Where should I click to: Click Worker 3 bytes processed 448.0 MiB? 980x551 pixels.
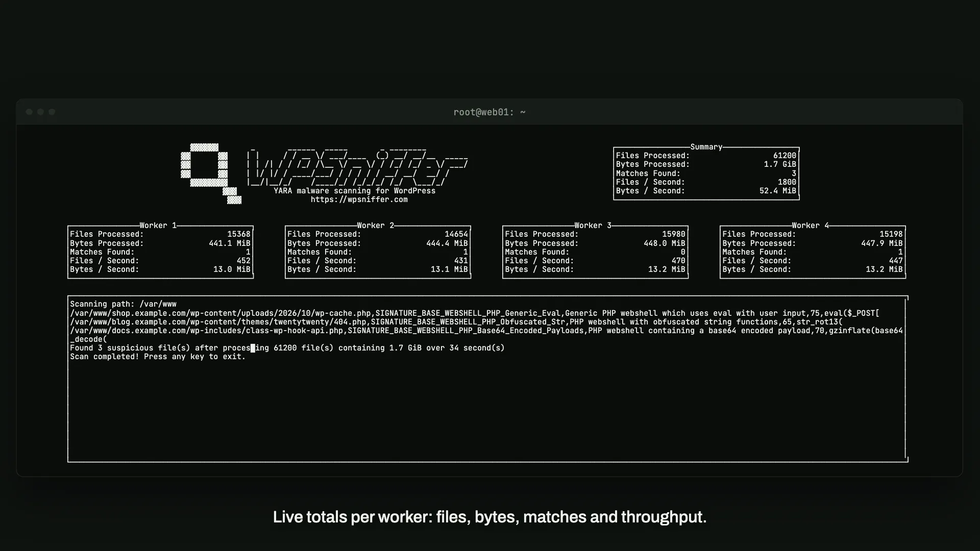(665, 243)
